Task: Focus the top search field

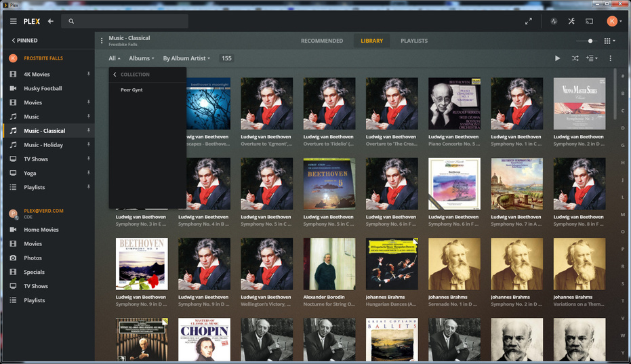Action: (125, 21)
